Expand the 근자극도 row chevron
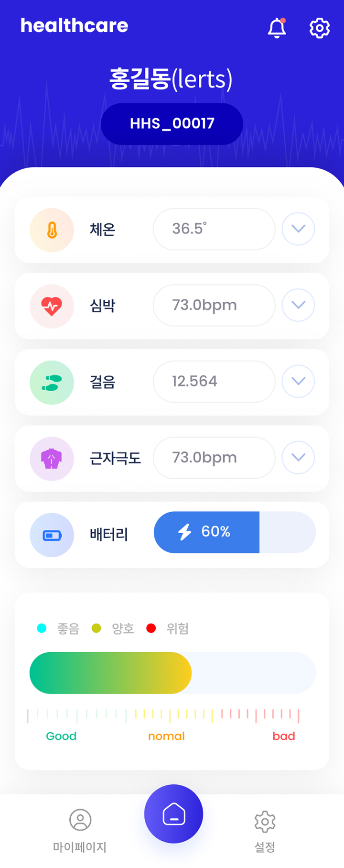The width and height of the screenshot is (344, 868). (x=298, y=458)
